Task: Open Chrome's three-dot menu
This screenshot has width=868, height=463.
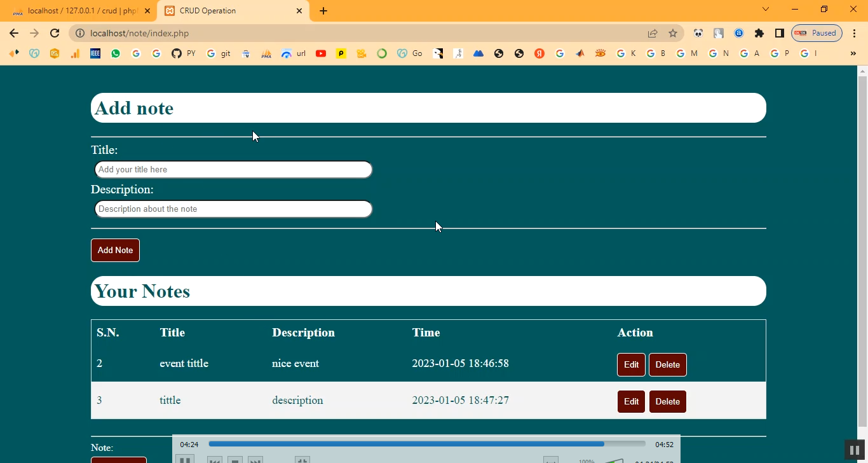Action: click(x=855, y=33)
